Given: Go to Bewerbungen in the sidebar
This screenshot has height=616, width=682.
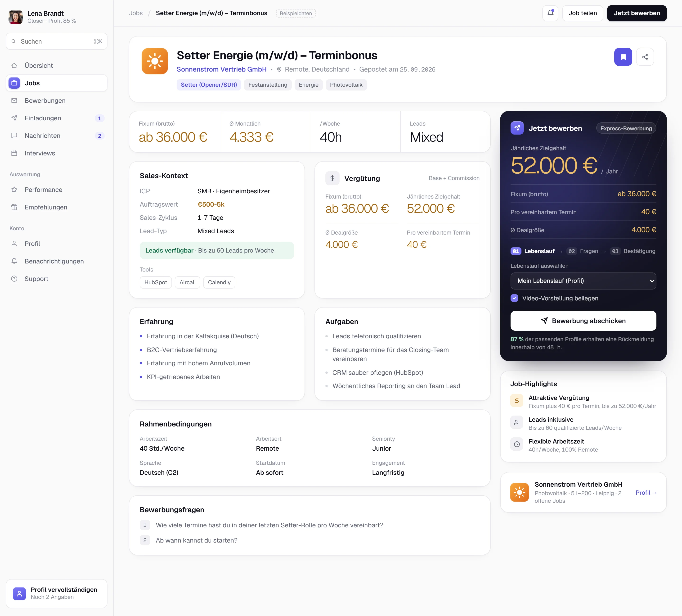Looking at the screenshot, I should tap(57, 101).
